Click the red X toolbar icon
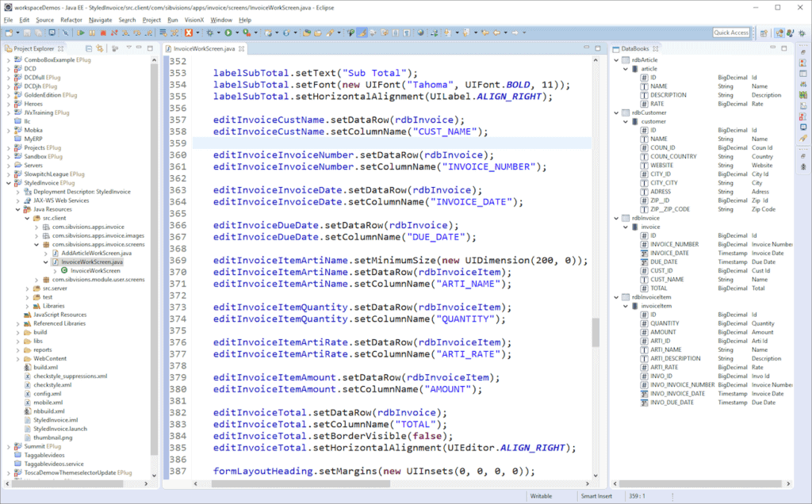Image resolution: width=812 pixels, height=504 pixels. tap(189, 32)
